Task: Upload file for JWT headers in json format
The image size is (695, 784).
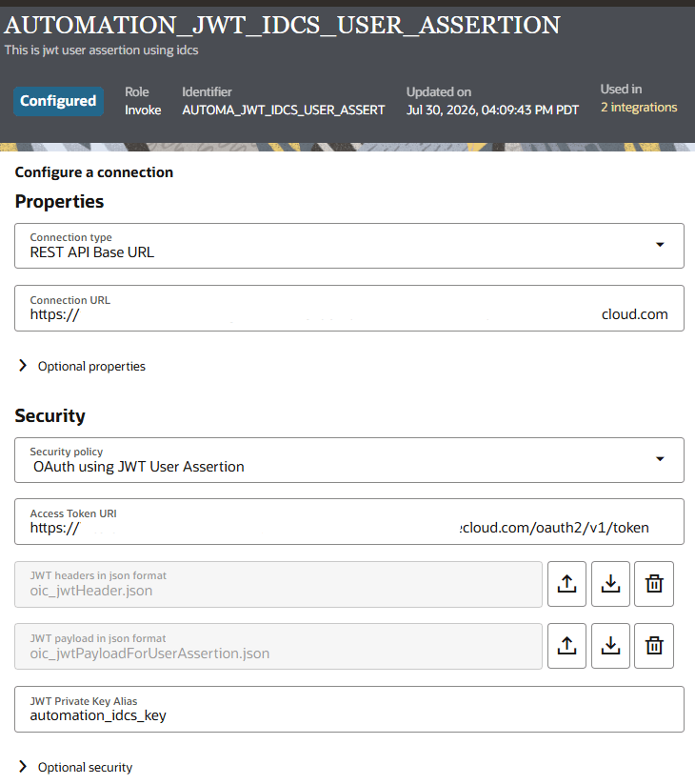Action: (x=566, y=584)
